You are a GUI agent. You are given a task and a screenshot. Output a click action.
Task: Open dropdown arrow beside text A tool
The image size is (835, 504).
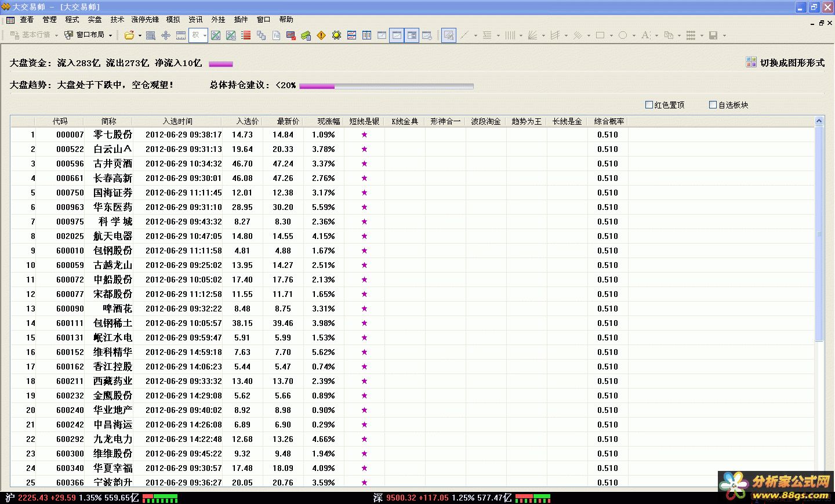pos(656,35)
